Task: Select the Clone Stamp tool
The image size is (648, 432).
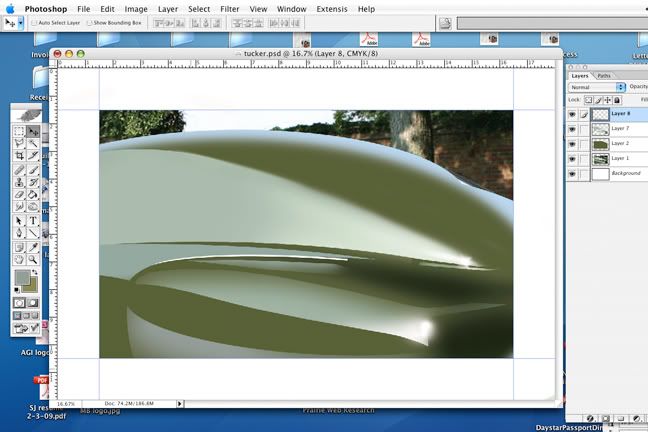Action: tap(19, 182)
